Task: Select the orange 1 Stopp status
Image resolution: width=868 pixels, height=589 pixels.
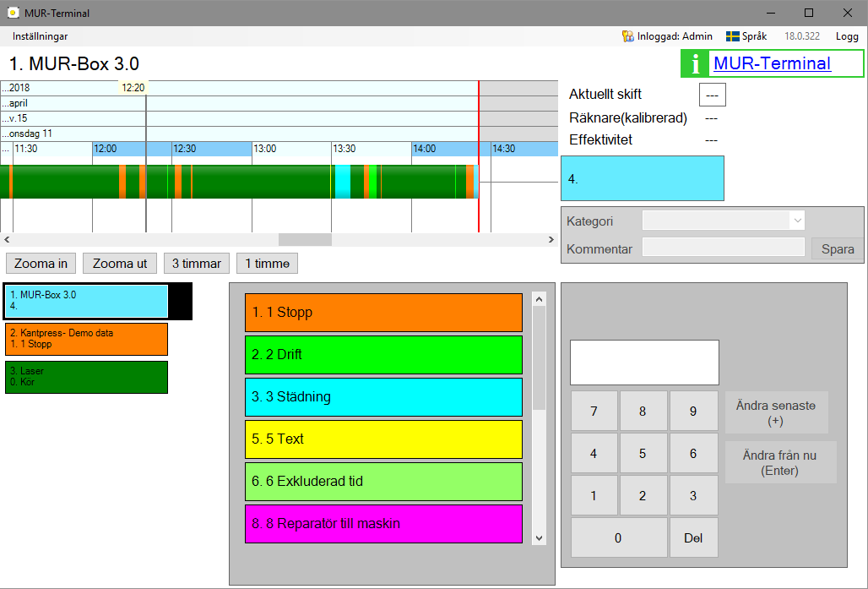Action: coord(383,313)
